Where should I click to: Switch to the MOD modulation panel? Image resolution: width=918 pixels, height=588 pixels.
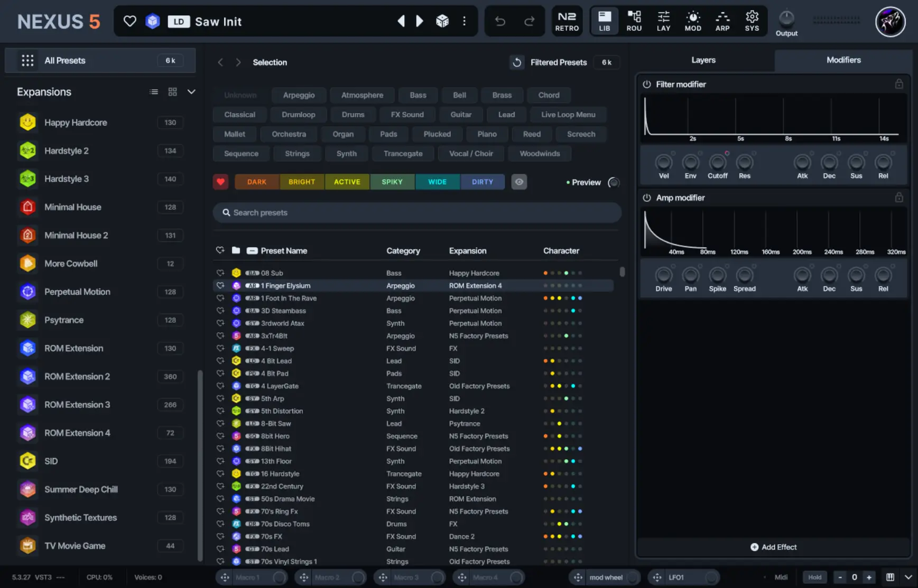[693, 21]
